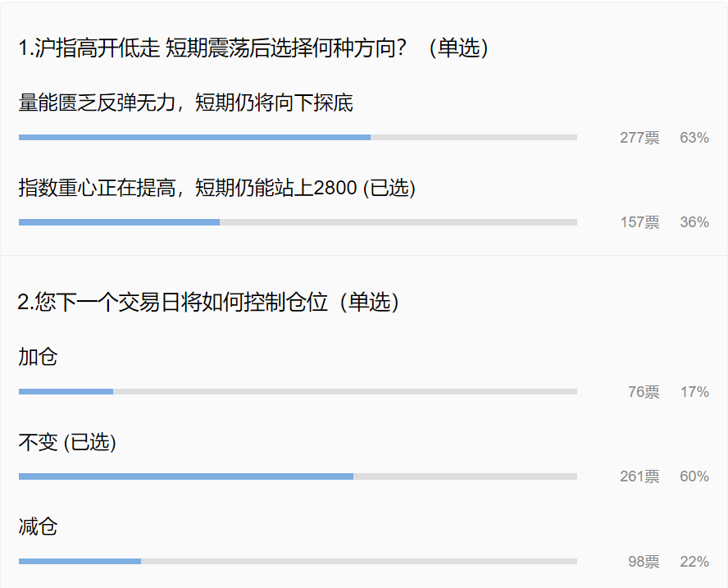
Task: Click the 277票 vote count
Action: pyautogui.click(x=639, y=138)
